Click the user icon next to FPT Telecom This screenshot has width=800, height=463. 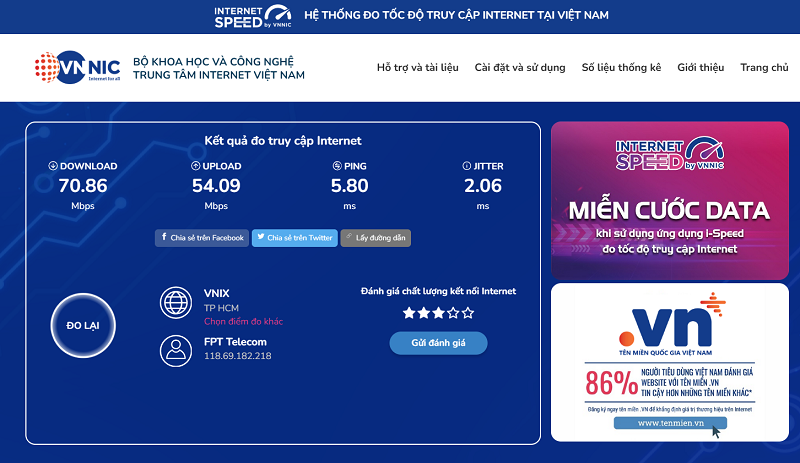point(176,351)
